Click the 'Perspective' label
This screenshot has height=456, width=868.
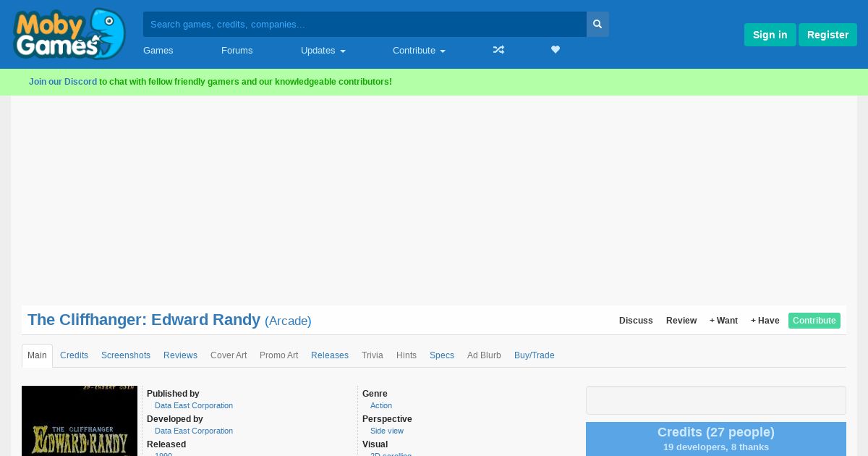point(387,419)
